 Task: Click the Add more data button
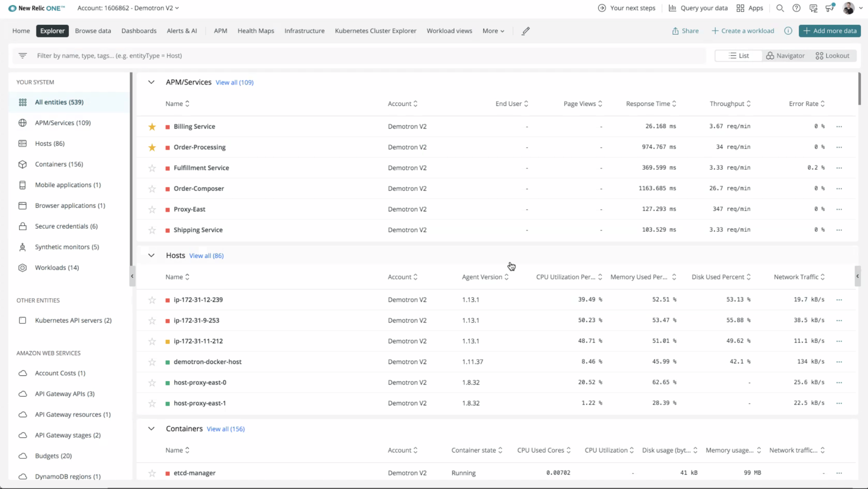[830, 31]
